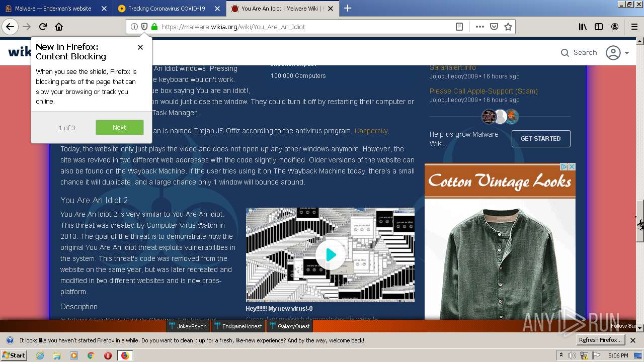Open the EndgameHonest bottom bar item

(x=237, y=326)
